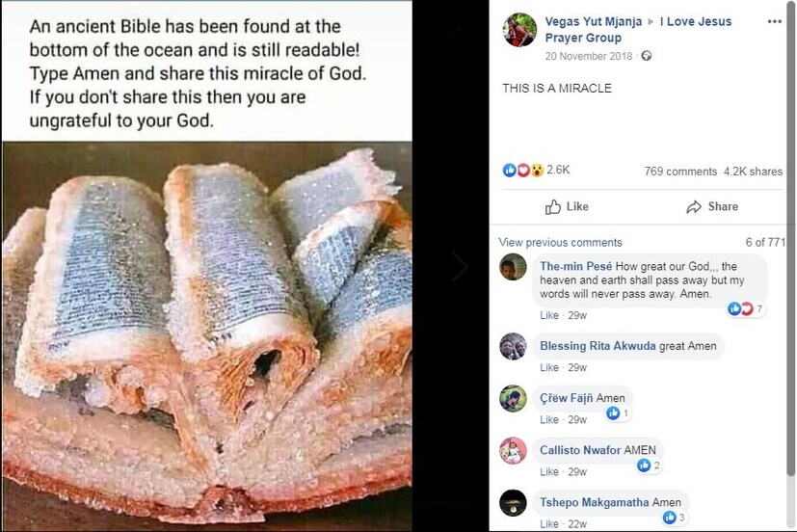This screenshot has height=532, width=797.
Task: Click Çřëw Fãjñ's profile avatar
Action: click(513, 398)
